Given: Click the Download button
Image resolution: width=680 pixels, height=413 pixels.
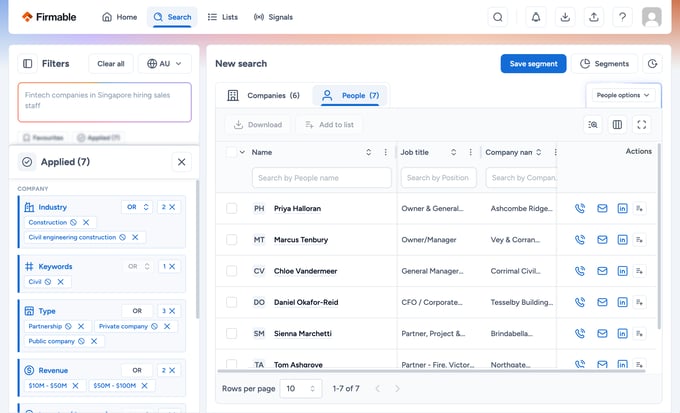Looking at the screenshot, I should click(x=258, y=125).
